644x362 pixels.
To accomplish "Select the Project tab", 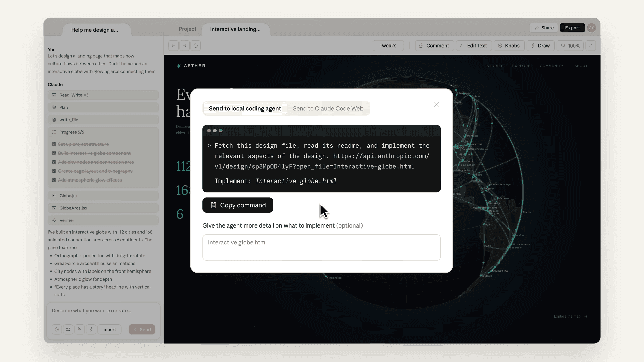I will point(187,29).
